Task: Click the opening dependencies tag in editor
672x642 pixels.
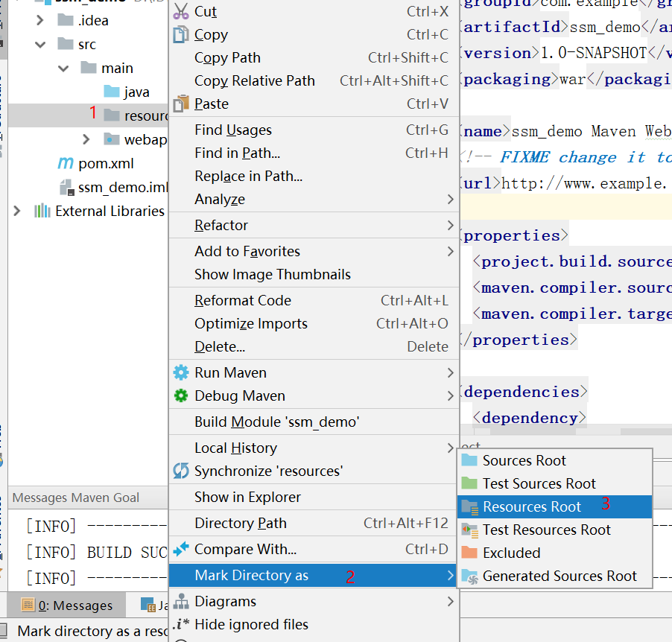Action: coord(524,392)
